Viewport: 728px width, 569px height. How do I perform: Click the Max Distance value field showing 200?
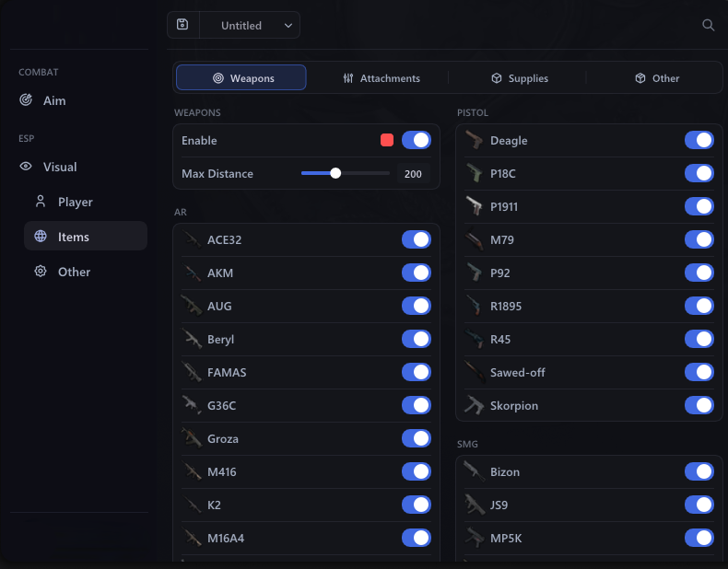[413, 174]
